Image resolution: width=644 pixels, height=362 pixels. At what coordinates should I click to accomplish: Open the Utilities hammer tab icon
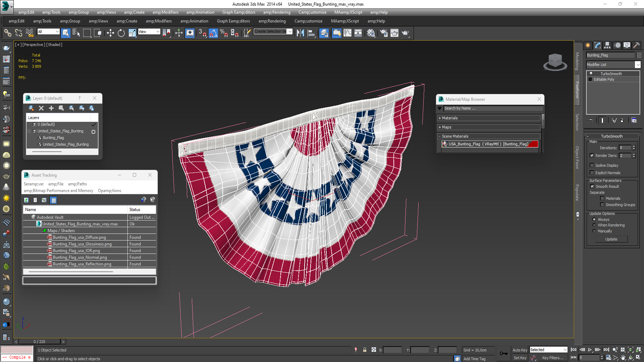click(636, 45)
